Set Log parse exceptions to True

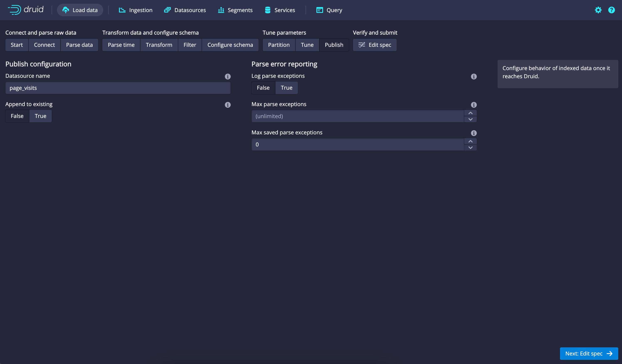(x=286, y=88)
